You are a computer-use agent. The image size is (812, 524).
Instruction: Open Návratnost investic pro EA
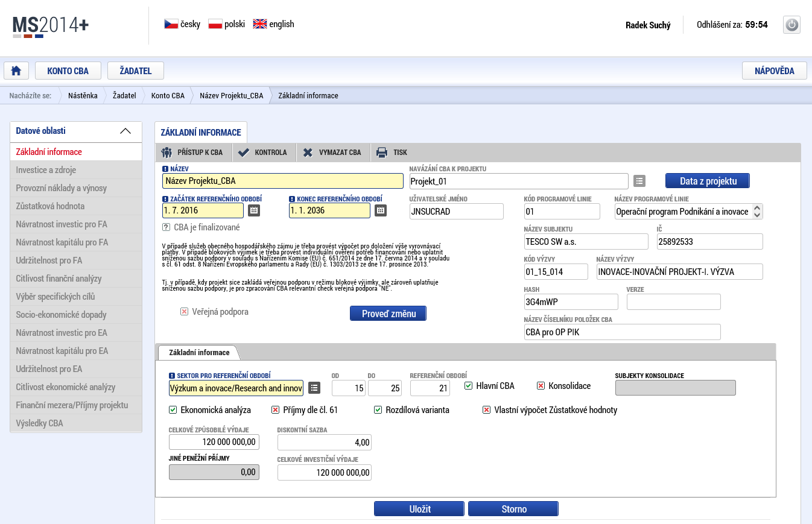[x=76, y=333]
